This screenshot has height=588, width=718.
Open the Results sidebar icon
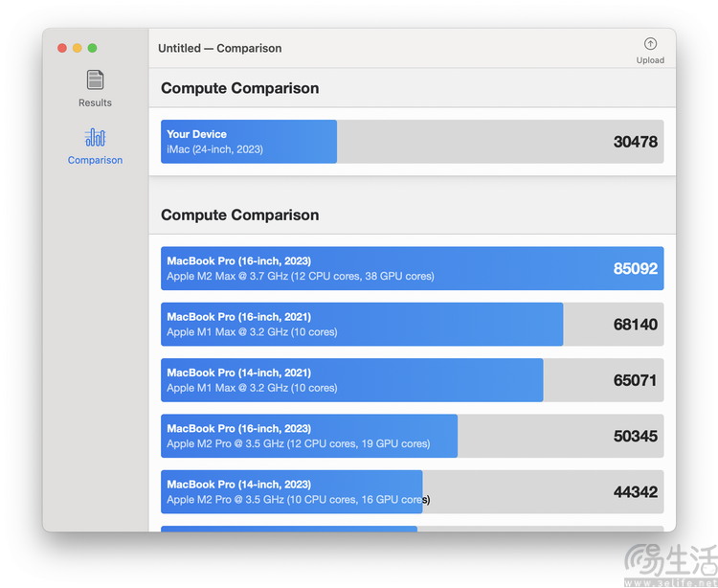click(95, 79)
